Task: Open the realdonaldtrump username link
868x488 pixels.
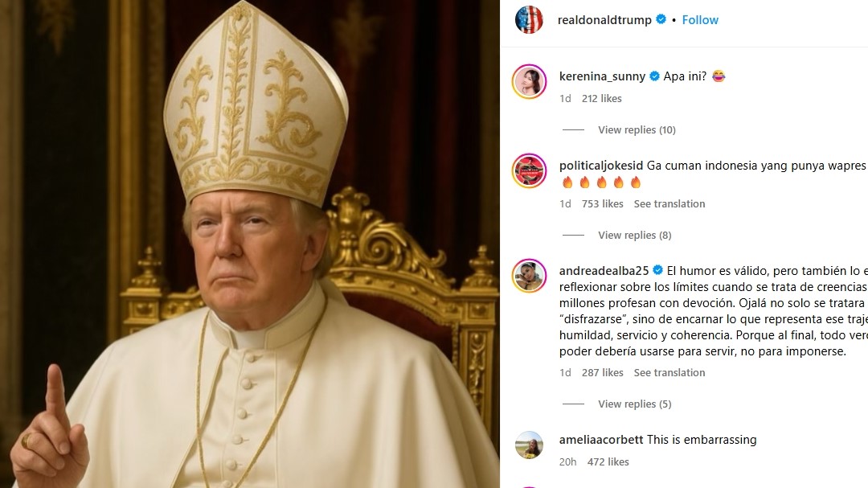Action: [604, 20]
